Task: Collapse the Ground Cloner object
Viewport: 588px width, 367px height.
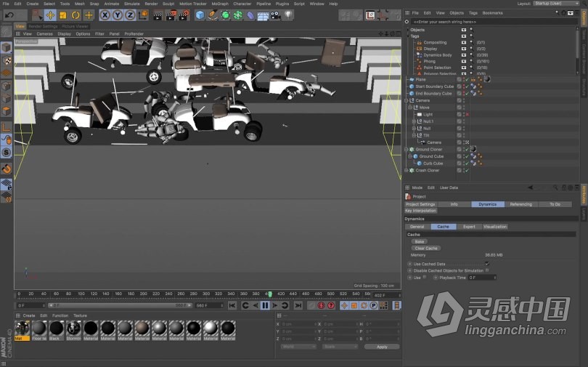Action: (406, 150)
